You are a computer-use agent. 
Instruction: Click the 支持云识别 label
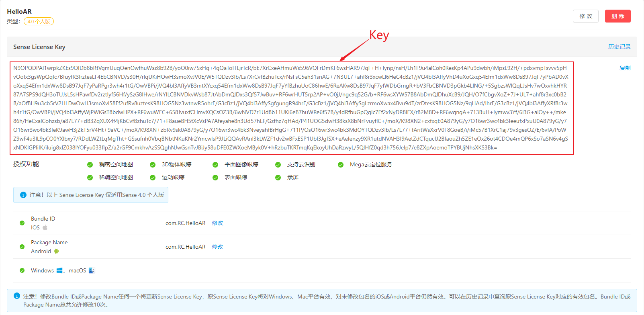(301, 164)
